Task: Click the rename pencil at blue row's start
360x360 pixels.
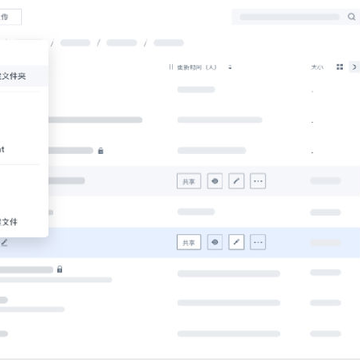Action: tap(4, 243)
